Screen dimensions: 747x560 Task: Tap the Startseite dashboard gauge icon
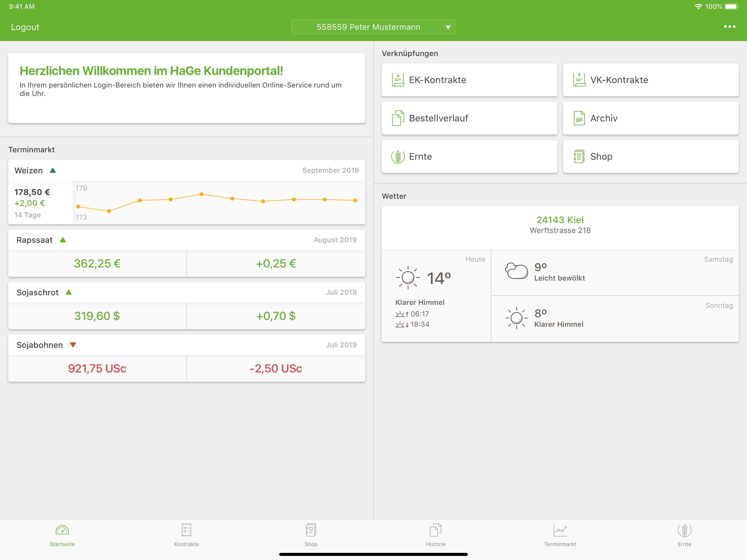pos(62,530)
